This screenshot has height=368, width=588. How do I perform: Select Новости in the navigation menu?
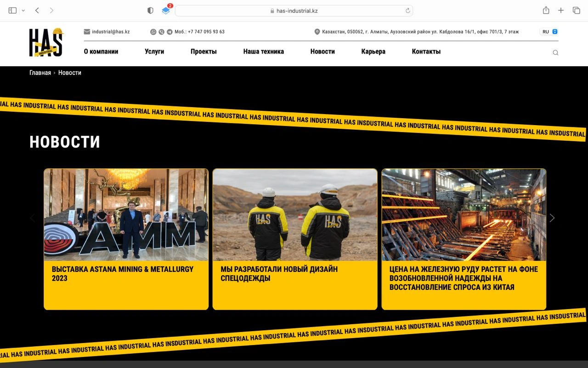coord(322,52)
